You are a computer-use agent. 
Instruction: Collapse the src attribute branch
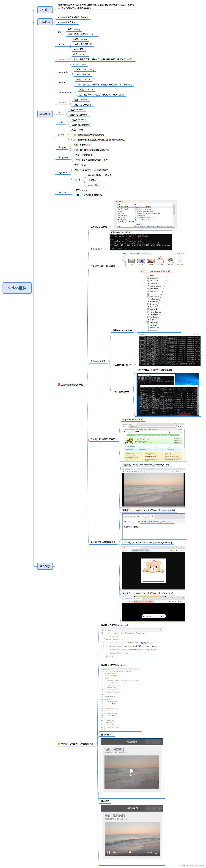point(64,32)
